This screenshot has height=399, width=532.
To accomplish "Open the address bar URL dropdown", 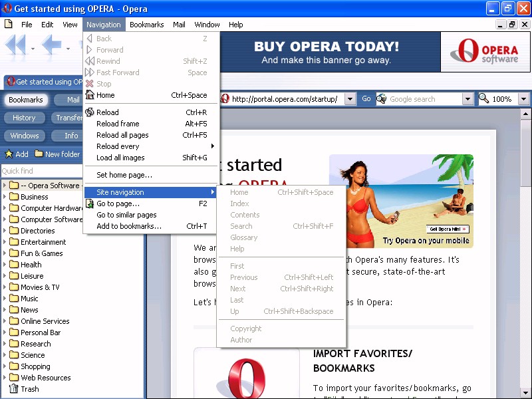I will click(350, 99).
